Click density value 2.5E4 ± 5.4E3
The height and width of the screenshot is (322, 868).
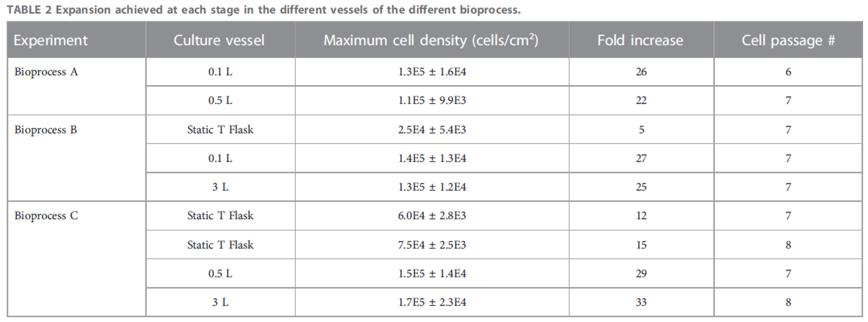pyautogui.click(x=432, y=130)
